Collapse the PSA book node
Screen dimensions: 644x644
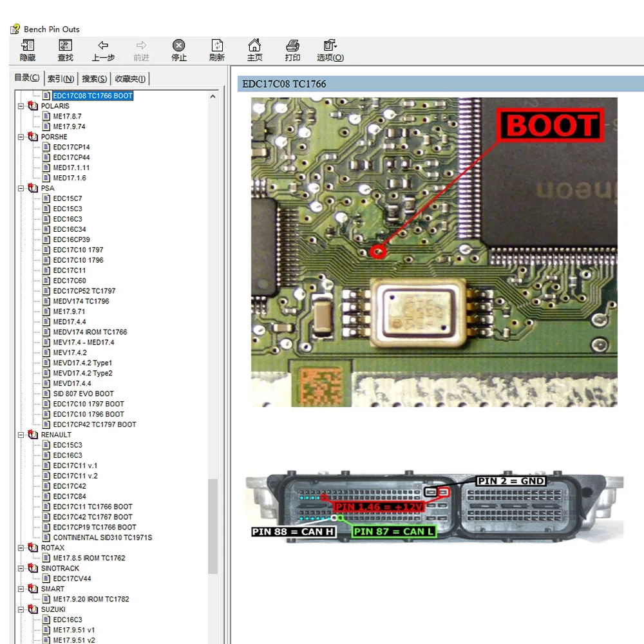pyautogui.click(x=21, y=189)
